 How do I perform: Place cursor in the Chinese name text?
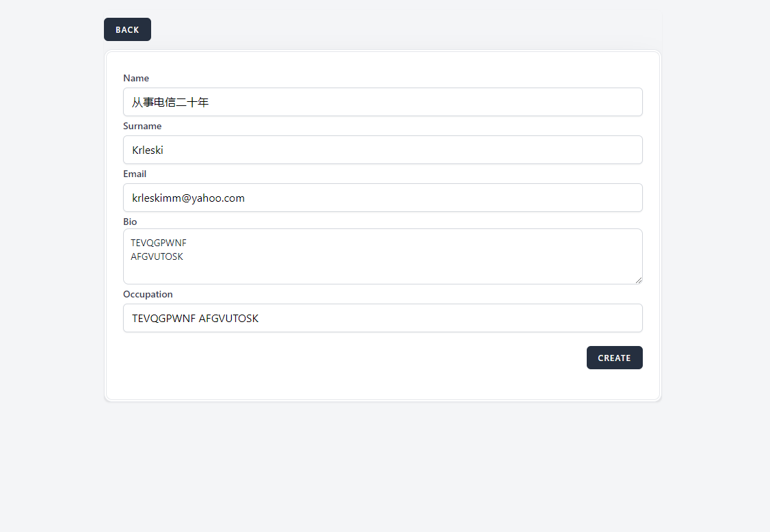[170, 102]
